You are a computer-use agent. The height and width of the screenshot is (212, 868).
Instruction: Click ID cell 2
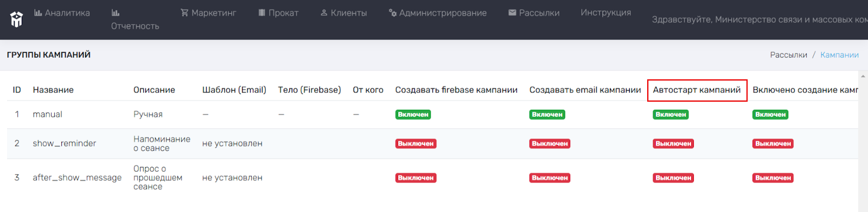(x=17, y=144)
